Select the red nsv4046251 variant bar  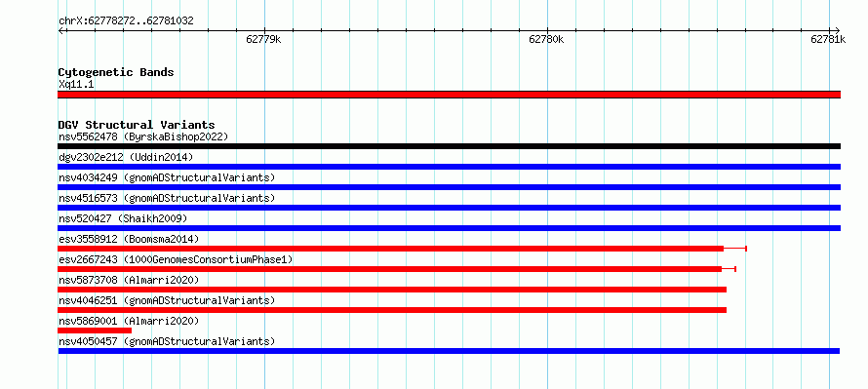pos(392,310)
